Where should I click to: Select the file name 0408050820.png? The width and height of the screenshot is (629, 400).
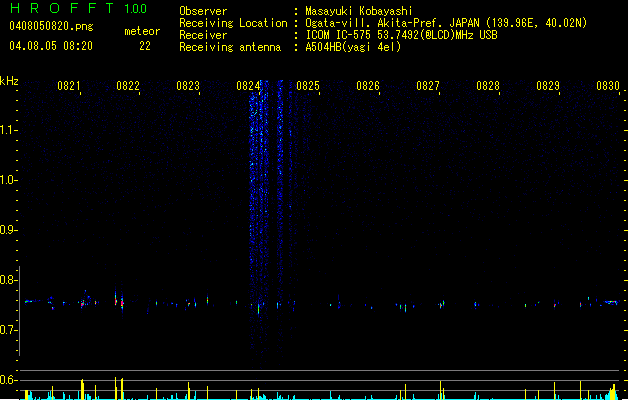[51, 26]
